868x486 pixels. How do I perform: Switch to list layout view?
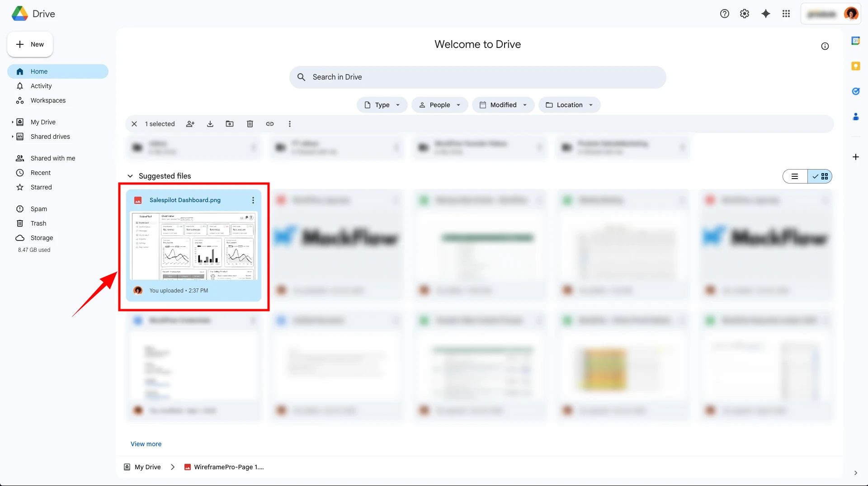click(x=795, y=176)
